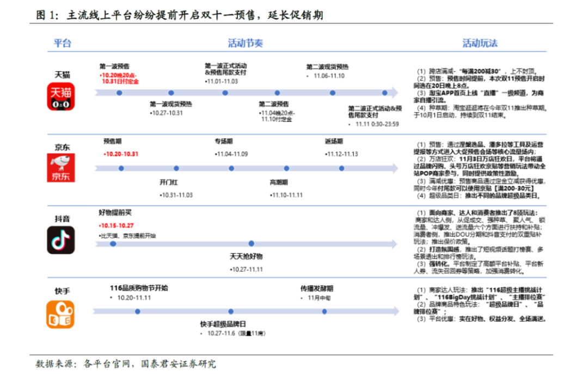Click Kuaishou date 11月中旬

tap(319, 298)
